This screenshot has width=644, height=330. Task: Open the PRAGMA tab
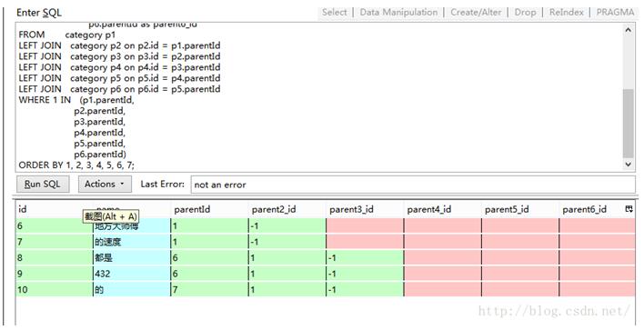coord(615,13)
